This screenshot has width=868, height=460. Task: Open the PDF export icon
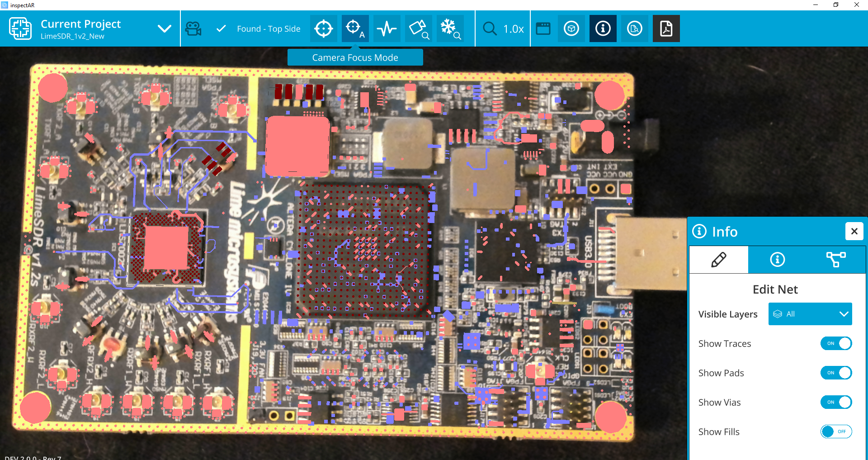(666, 28)
